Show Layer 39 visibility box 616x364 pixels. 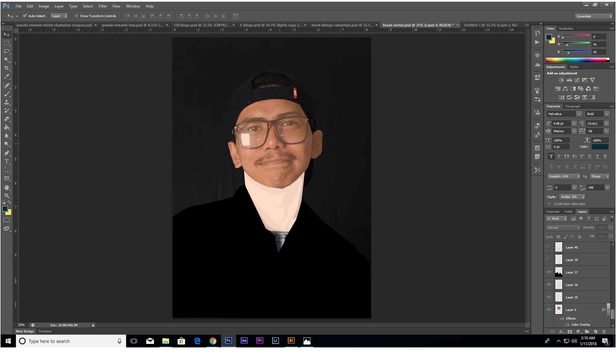tap(549, 259)
